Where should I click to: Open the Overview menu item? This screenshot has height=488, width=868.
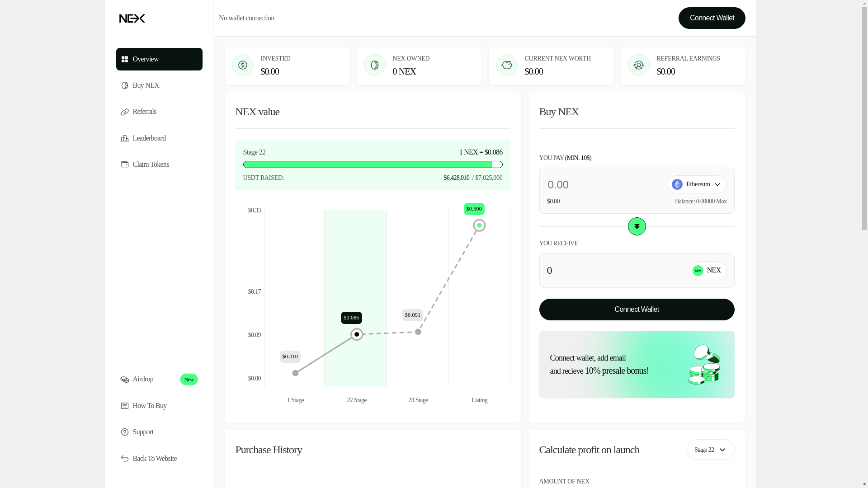click(x=159, y=59)
